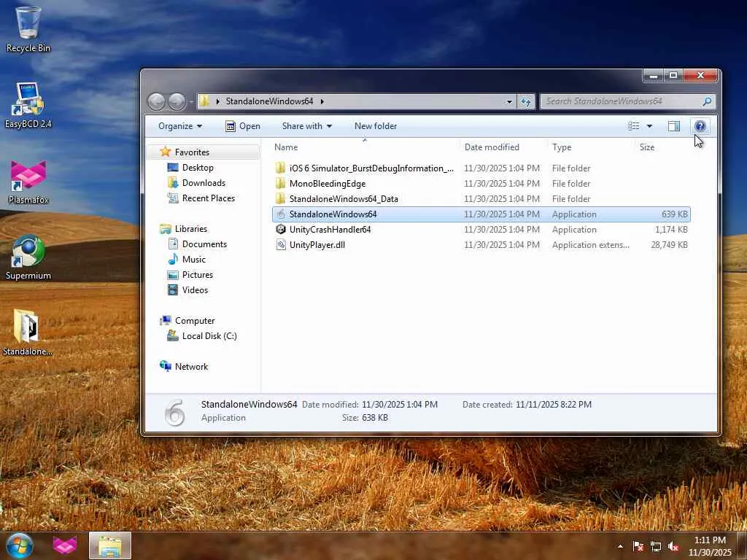Click the New folder button
The image size is (747, 560).
click(x=376, y=126)
